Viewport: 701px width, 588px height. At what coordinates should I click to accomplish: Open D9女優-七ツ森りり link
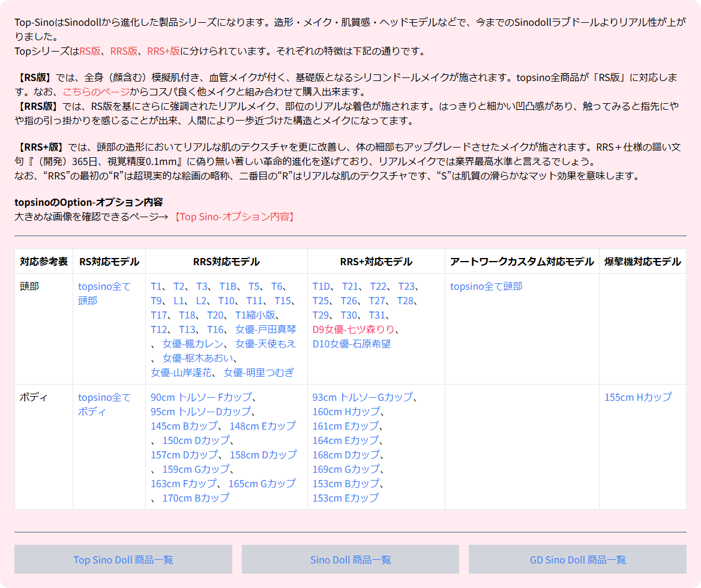[x=354, y=329]
